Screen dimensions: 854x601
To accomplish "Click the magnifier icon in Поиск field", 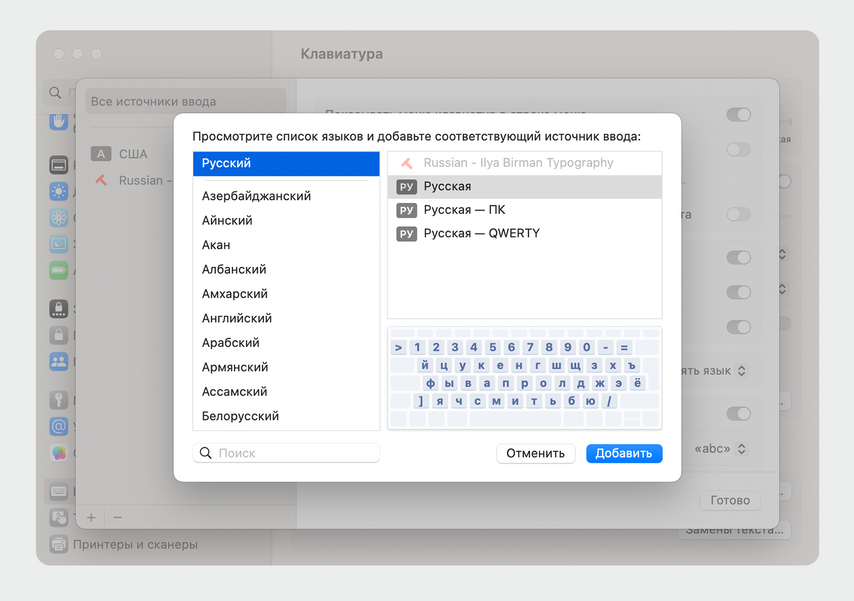I will (205, 453).
